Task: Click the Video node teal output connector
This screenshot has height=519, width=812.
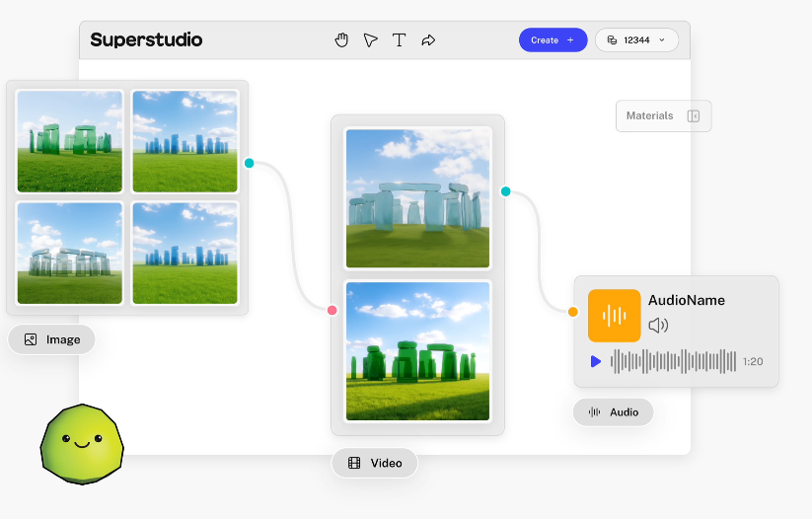Action: click(506, 191)
